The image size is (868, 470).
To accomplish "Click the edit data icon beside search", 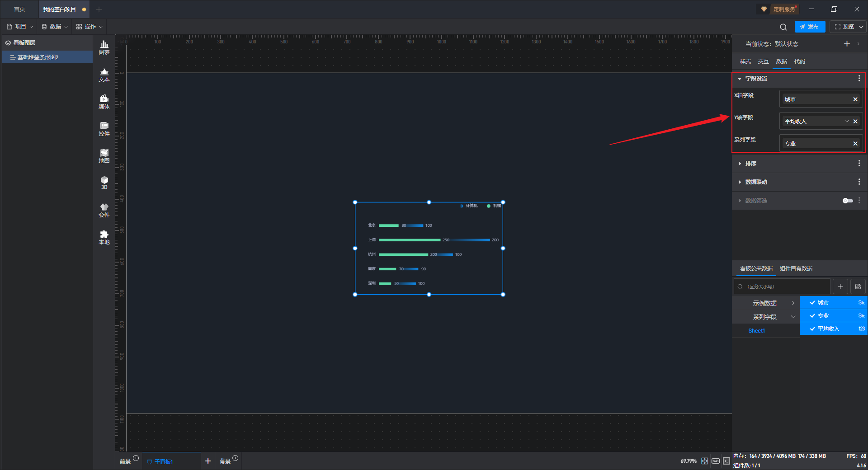I will coord(858,287).
